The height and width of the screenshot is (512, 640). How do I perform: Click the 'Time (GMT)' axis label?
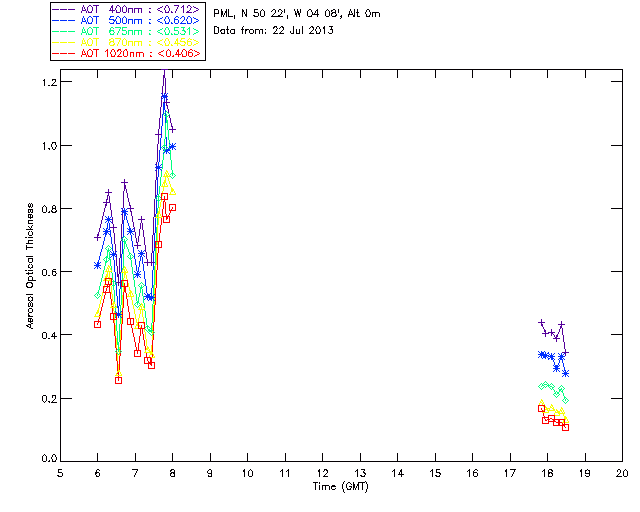click(340, 486)
